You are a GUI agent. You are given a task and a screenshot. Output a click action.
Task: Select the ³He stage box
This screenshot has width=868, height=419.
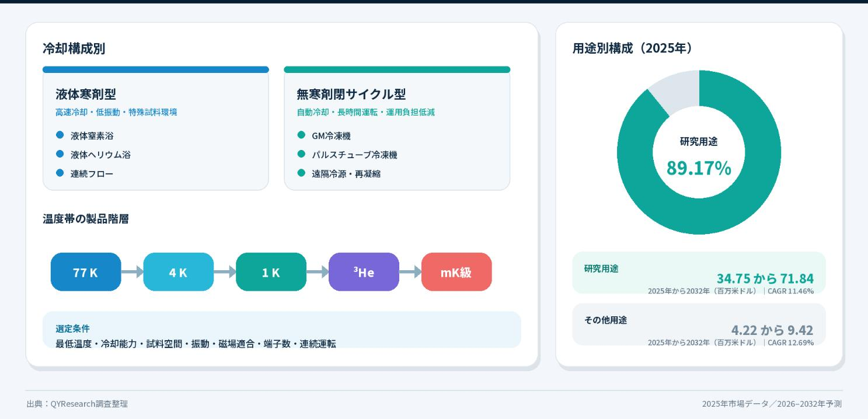coord(364,272)
